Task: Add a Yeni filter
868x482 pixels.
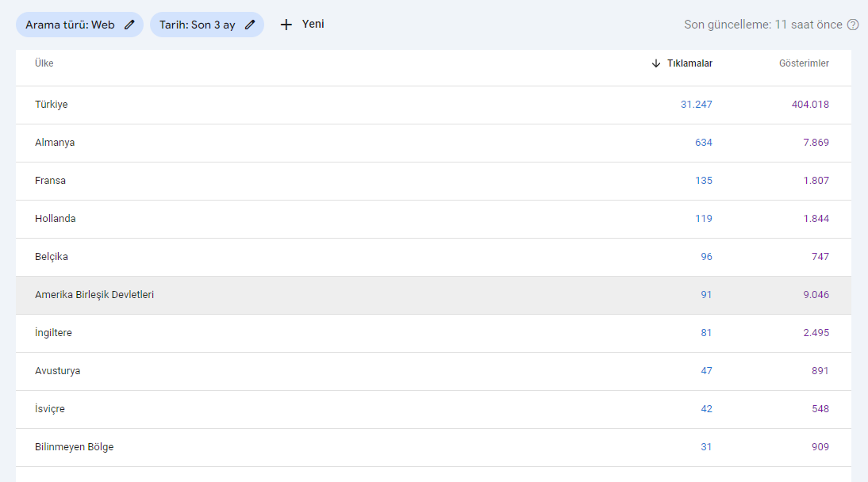Action: pos(302,25)
